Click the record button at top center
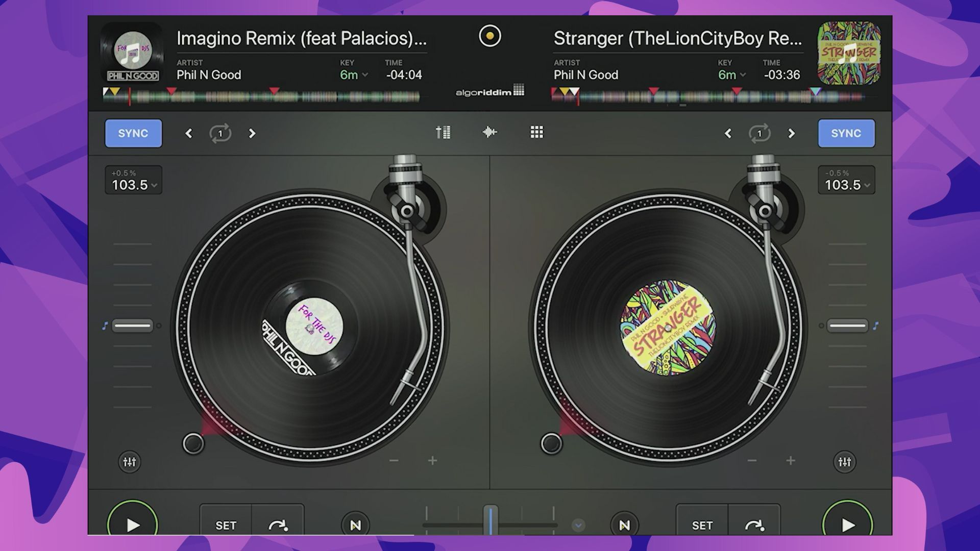Viewport: 980px width, 551px height. coord(490,36)
